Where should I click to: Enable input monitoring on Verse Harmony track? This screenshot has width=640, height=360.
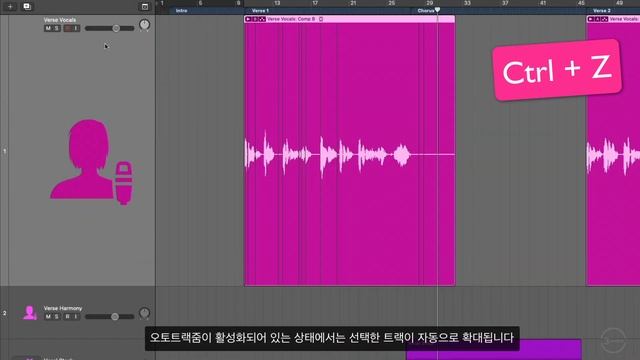pos(76,317)
